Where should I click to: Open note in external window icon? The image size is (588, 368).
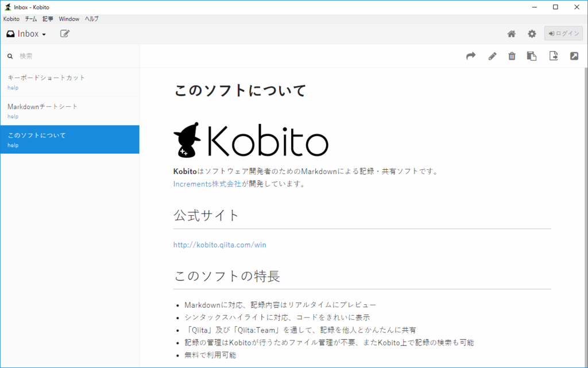(574, 56)
